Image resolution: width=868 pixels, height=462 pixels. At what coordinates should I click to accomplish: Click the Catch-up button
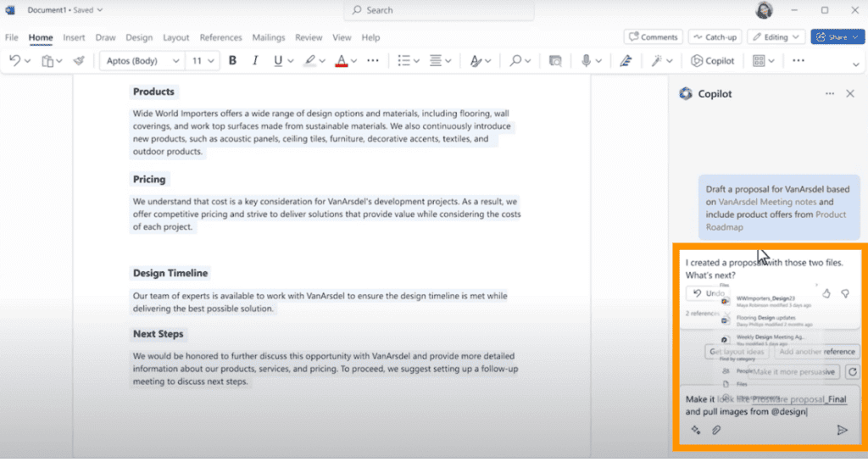(715, 37)
